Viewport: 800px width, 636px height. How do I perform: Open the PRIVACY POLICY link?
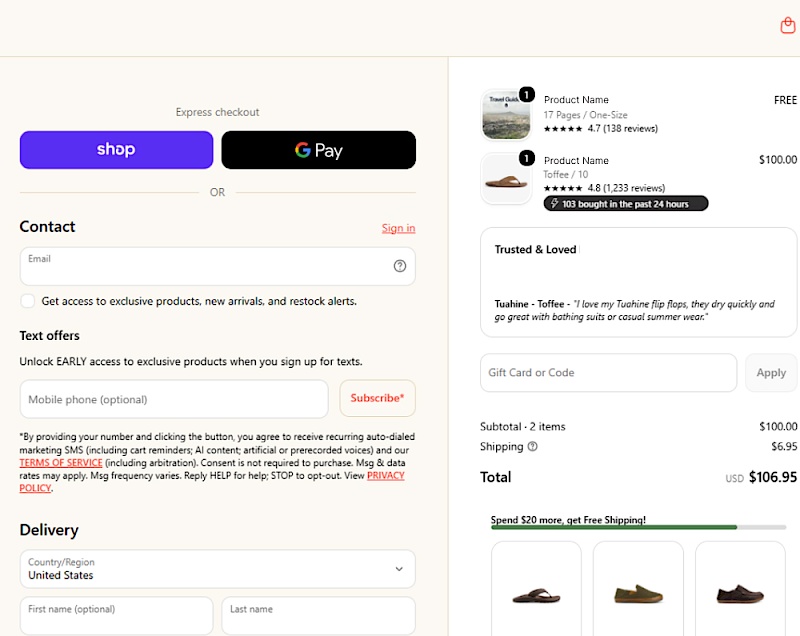coord(212,481)
